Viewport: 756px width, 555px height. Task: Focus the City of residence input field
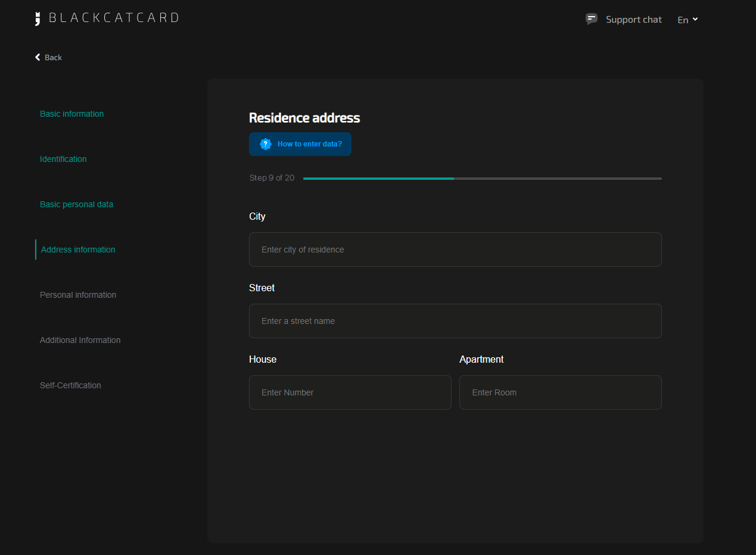[x=455, y=250]
